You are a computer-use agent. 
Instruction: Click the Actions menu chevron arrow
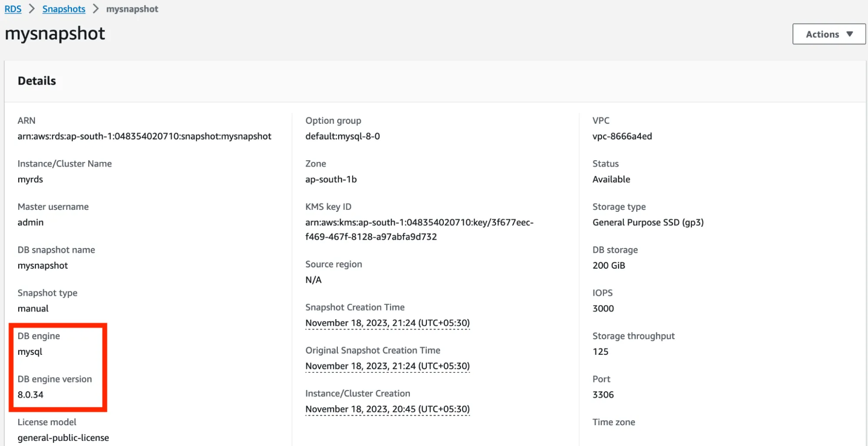pos(850,34)
